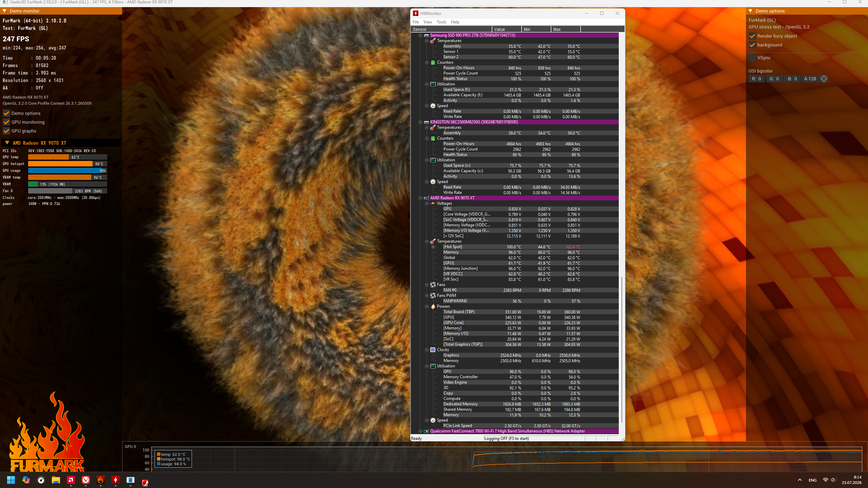The width and height of the screenshot is (868, 488).
Task: Click the Voltages lightning icon under Radeon
Action: click(433, 203)
